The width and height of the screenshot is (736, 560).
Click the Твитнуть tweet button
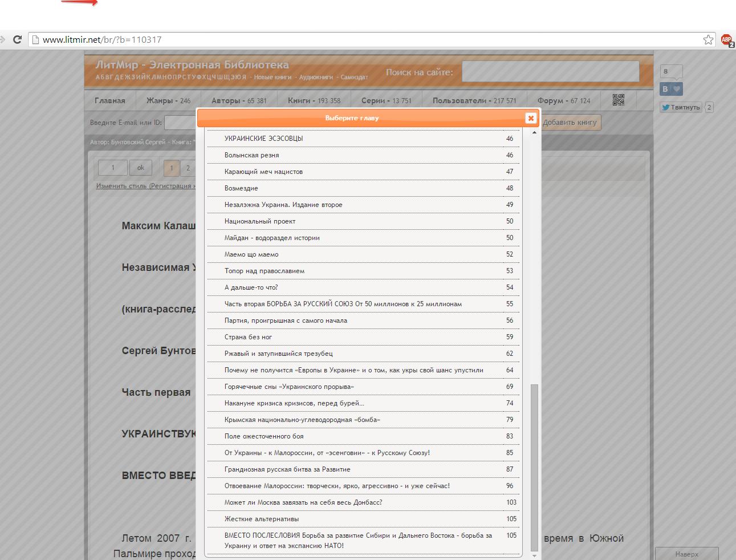click(x=681, y=107)
